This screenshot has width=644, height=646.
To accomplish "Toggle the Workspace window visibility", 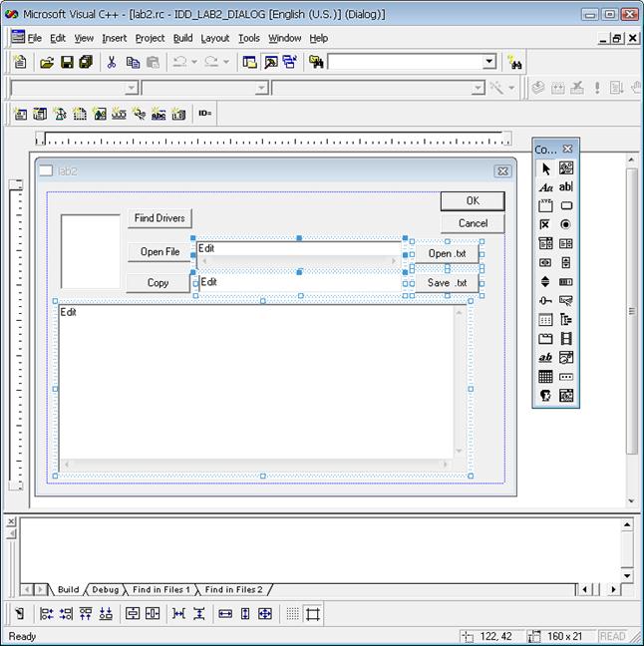I will [x=249, y=62].
